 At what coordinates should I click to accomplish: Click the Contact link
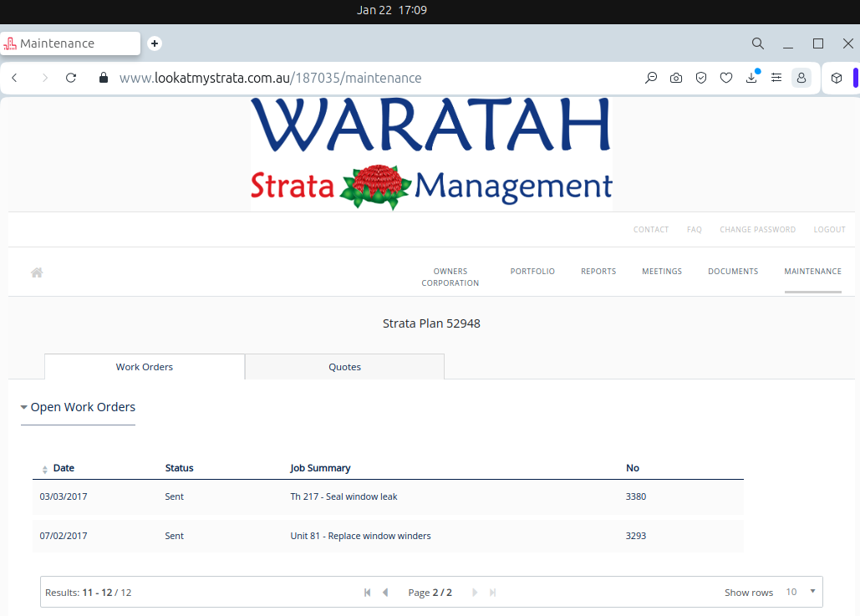[x=651, y=230]
